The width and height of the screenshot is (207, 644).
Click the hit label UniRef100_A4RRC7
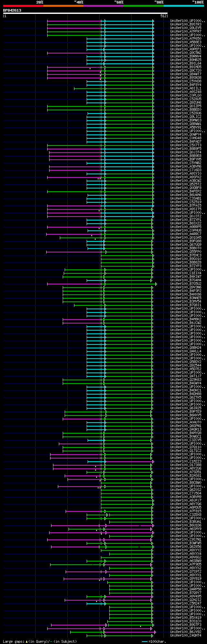point(186,234)
